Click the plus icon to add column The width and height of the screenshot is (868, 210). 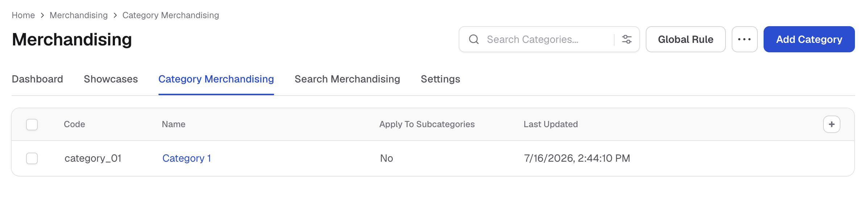click(x=831, y=124)
